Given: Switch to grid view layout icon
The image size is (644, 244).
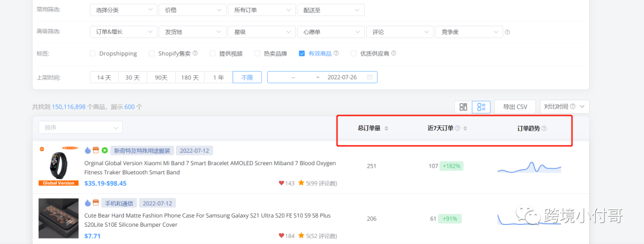Looking at the screenshot, I should click(463, 107).
